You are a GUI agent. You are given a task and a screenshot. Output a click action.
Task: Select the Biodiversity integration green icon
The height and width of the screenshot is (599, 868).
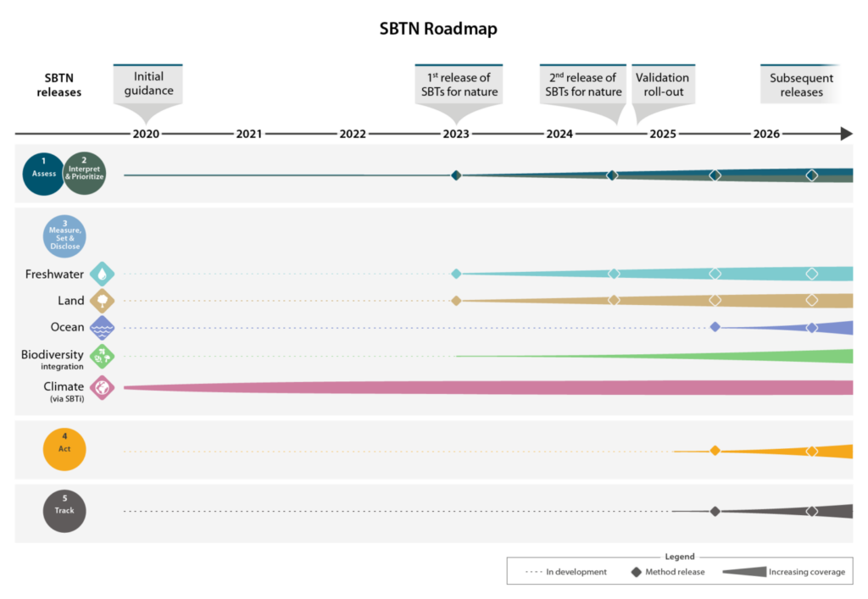pyautogui.click(x=102, y=357)
